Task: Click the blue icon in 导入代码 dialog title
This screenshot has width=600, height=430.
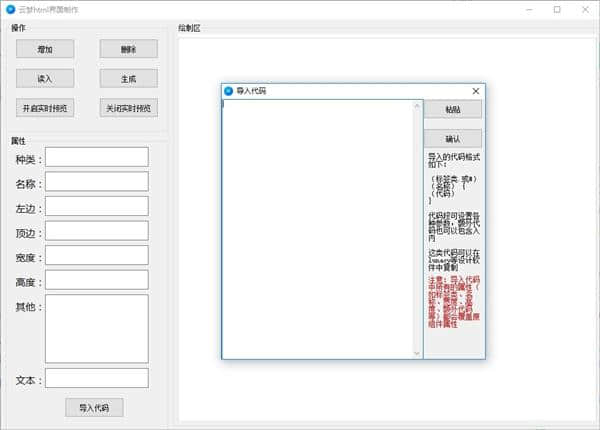Action: point(228,91)
